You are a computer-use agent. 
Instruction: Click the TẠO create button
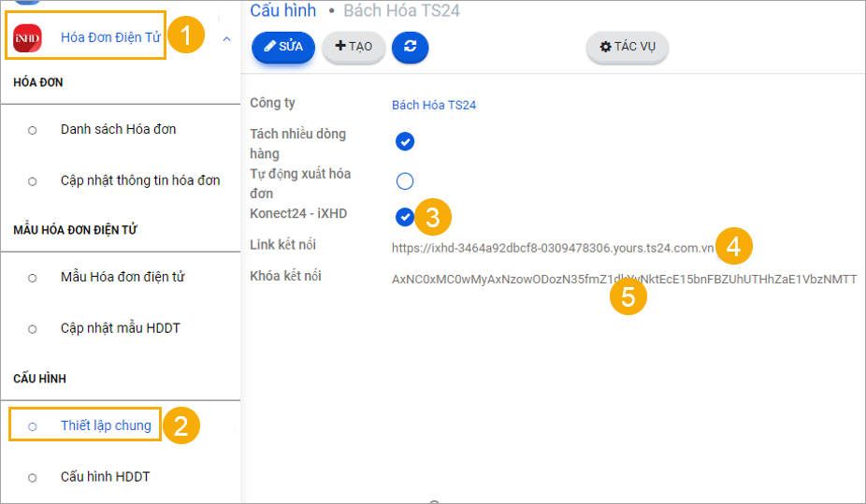point(354,47)
